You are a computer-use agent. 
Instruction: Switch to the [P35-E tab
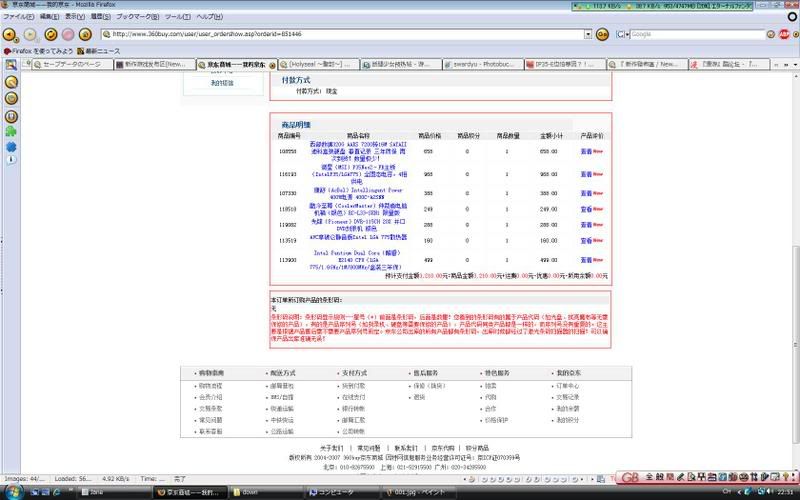click(x=565, y=64)
